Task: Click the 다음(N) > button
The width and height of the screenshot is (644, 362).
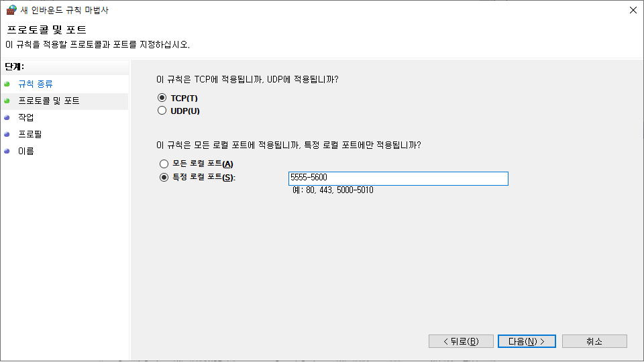Action: point(527,341)
